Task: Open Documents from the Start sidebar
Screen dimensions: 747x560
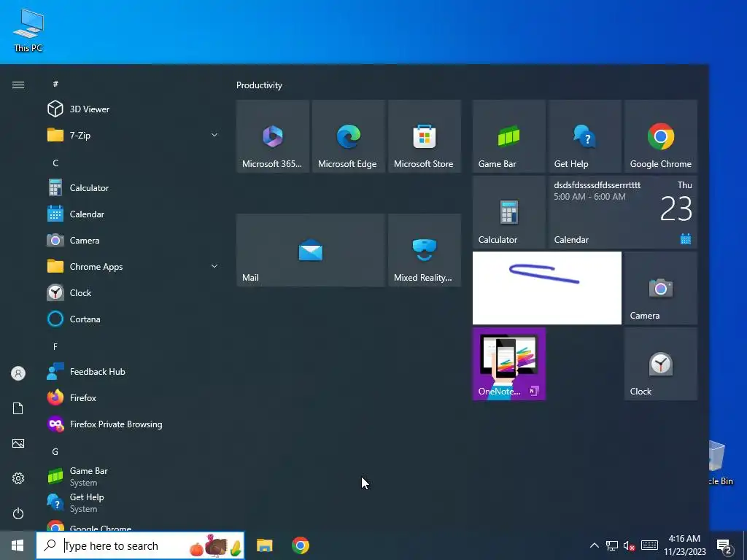Action: tap(18, 408)
